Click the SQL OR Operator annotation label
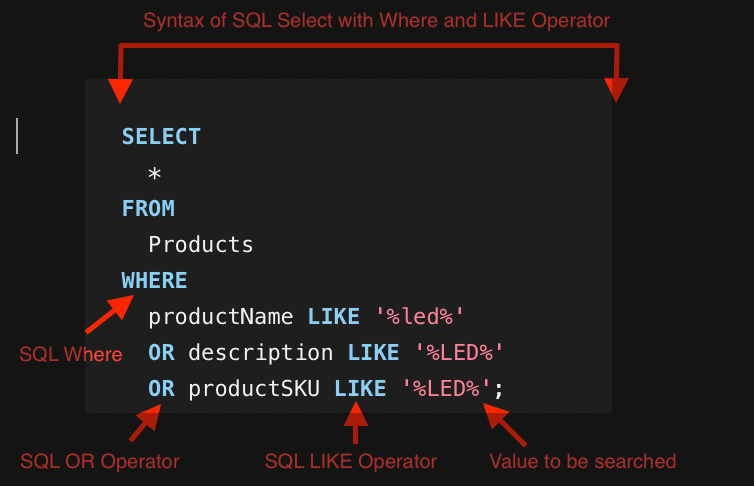The image size is (754, 486). 100,461
